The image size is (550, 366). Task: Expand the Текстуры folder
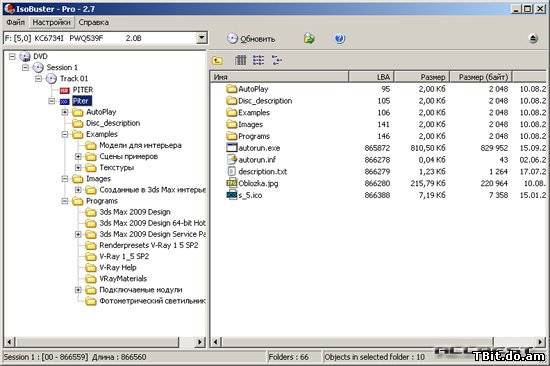coord(78,168)
